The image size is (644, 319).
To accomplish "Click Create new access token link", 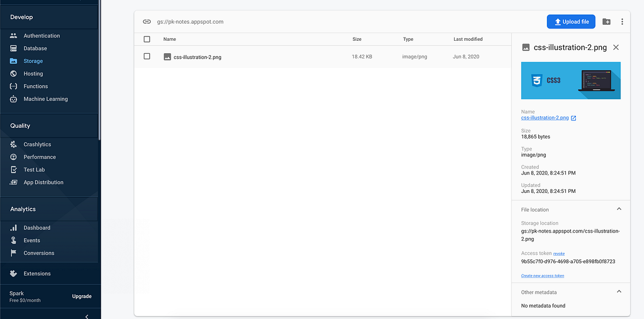I will tap(543, 276).
